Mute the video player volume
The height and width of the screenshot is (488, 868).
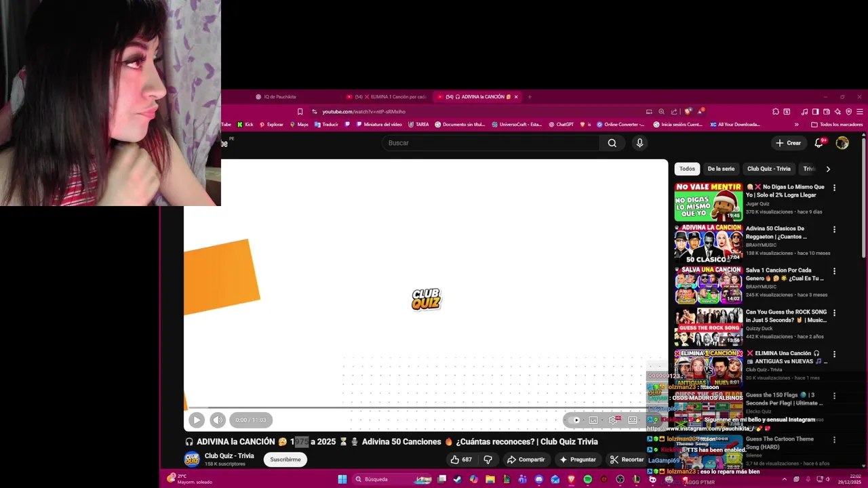point(218,420)
